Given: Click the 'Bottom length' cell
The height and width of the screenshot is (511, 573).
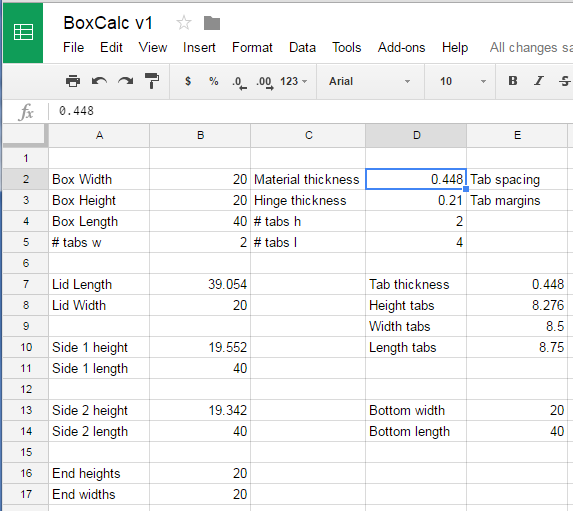Looking at the screenshot, I should tap(416, 431).
